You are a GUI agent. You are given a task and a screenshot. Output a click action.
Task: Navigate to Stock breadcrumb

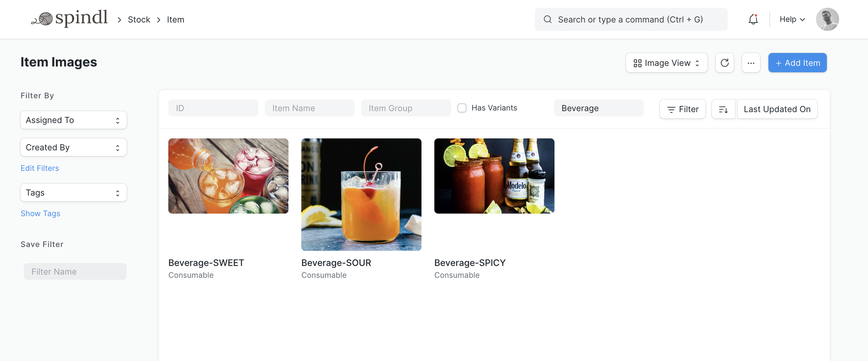click(139, 19)
